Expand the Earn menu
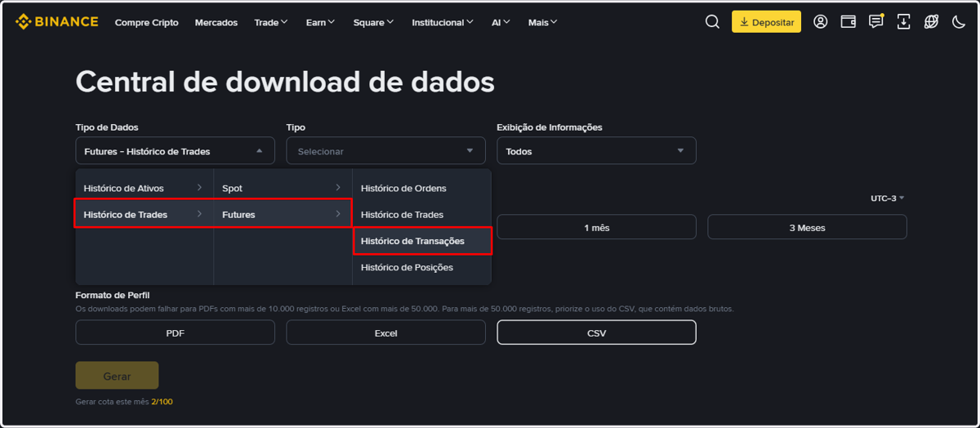 (320, 23)
